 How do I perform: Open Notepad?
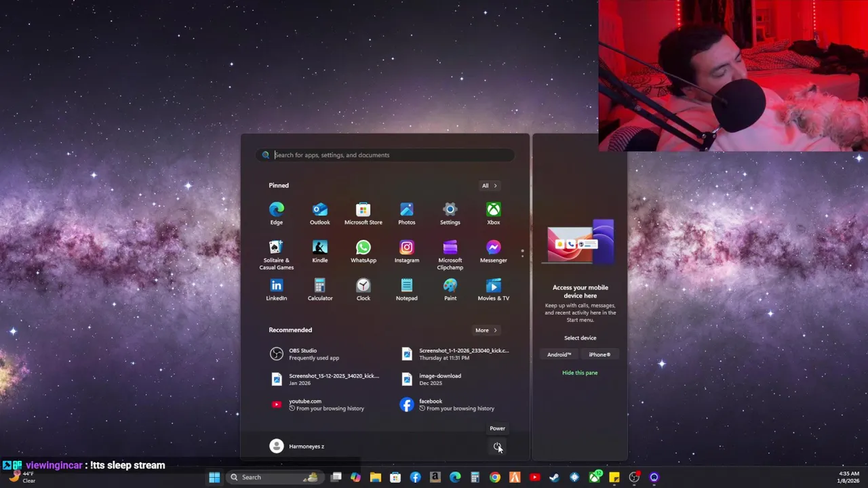tap(407, 289)
